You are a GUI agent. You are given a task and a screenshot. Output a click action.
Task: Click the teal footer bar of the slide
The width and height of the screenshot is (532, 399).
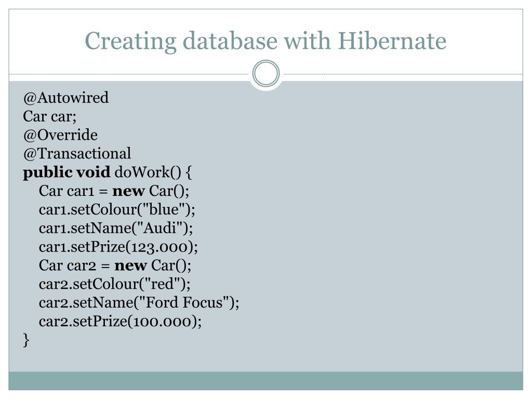pyautogui.click(x=265, y=381)
